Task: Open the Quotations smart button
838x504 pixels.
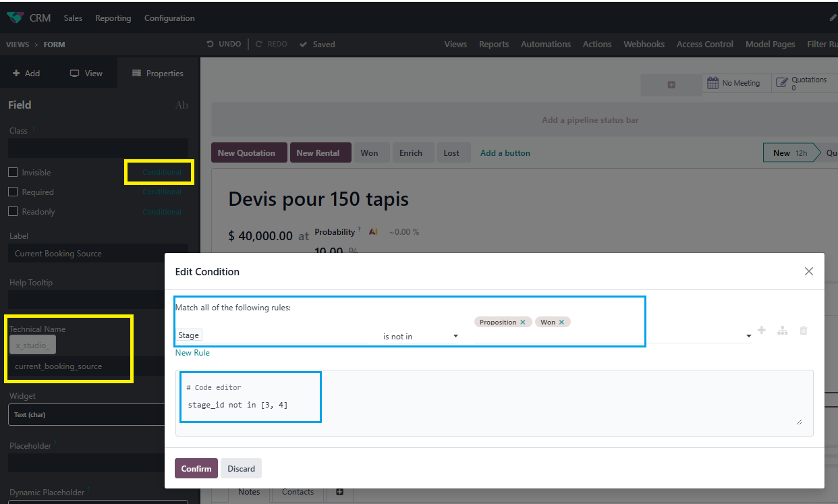Action: [x=804, y=83]
